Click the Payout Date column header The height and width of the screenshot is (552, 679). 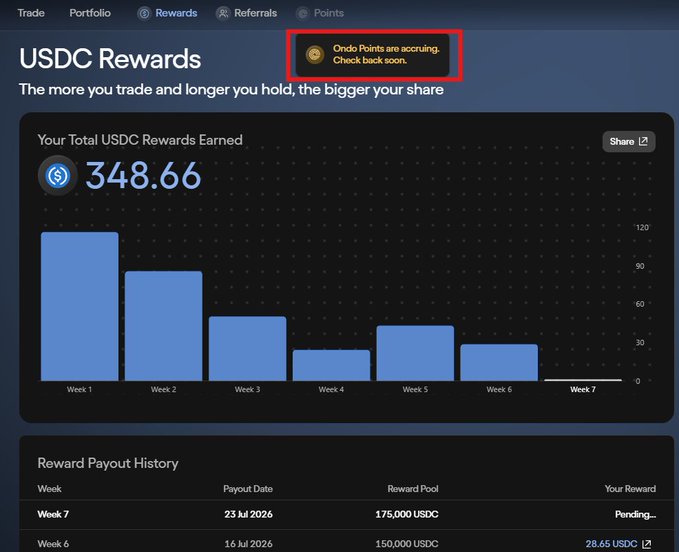pos(248,489)
